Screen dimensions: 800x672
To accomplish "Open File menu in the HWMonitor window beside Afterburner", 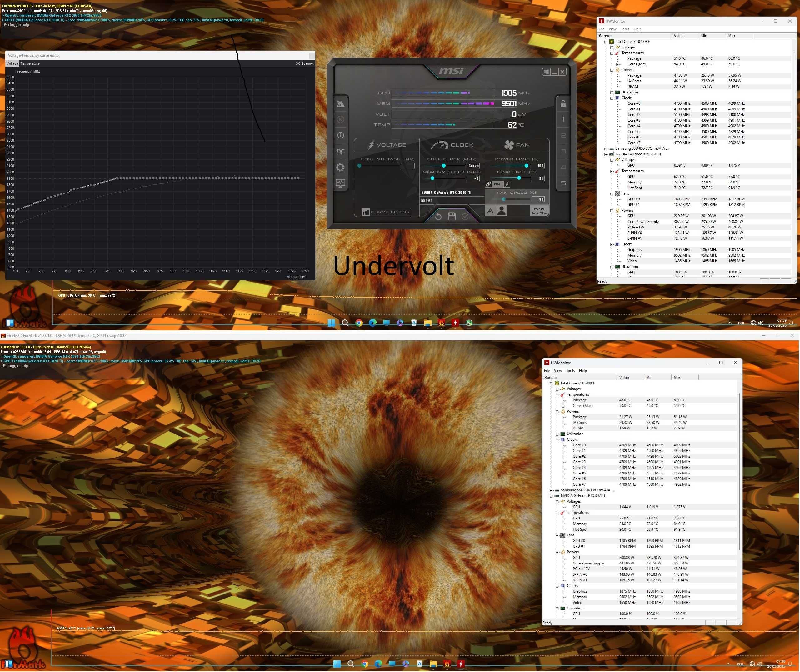I will point(602,29).
